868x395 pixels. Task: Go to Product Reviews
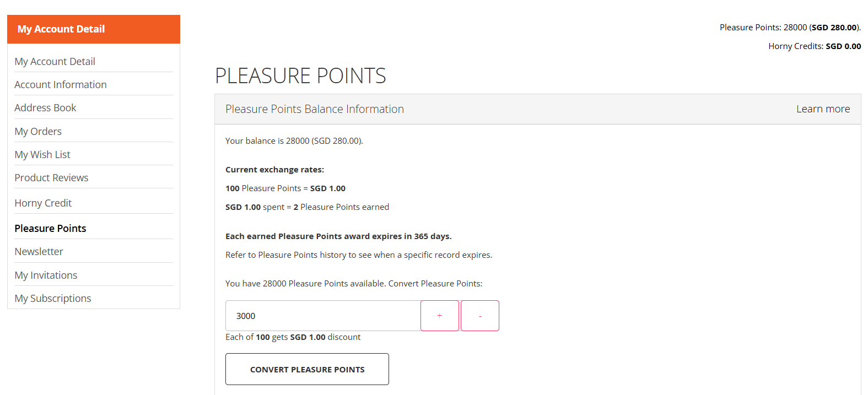(x=51, y=178)
